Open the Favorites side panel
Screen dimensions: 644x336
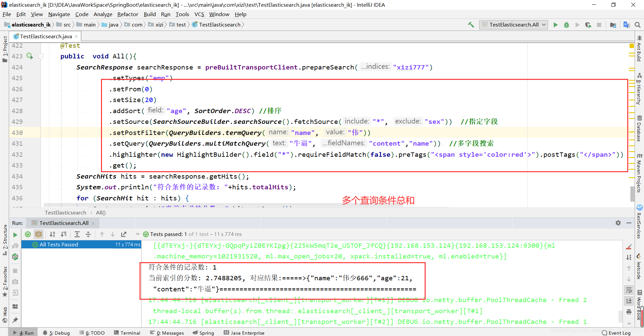[5, 281]
